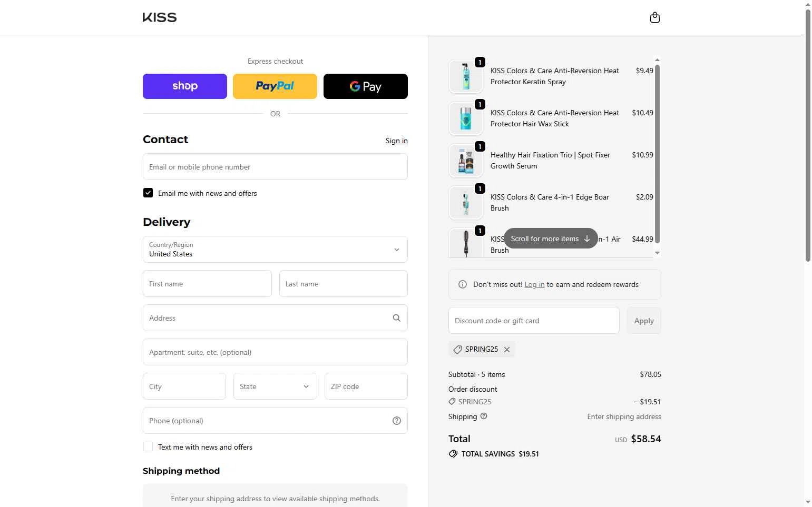Remove the SPRING25 discount code tag

(507, 350)
